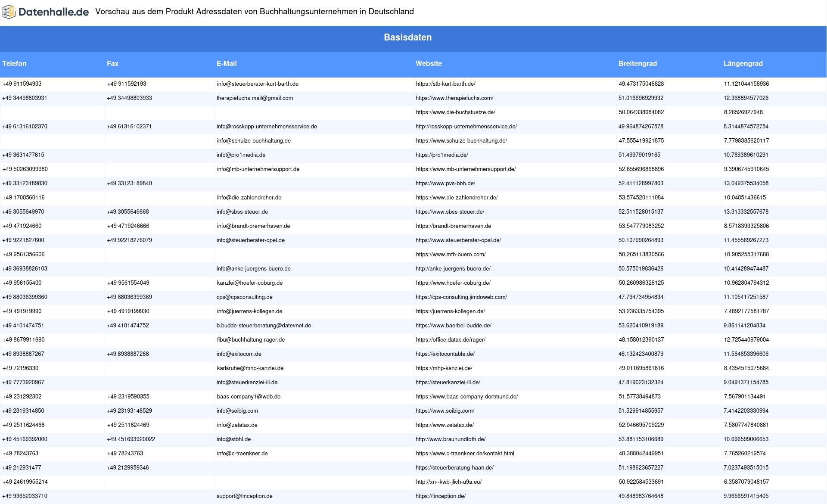Screen dimensions: 827x504
Task: Select email b.budde-steuerberatung@datevnet.de
Action: pos(264,326)
